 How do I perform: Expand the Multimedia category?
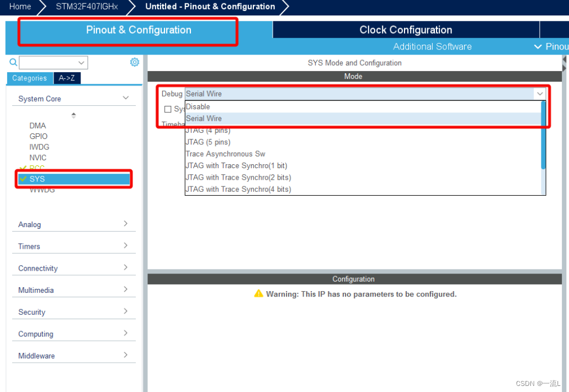(x=126, y=289)
